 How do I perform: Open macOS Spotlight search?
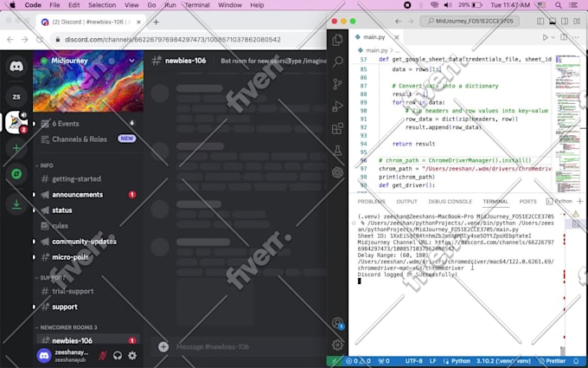pos(559,5)
